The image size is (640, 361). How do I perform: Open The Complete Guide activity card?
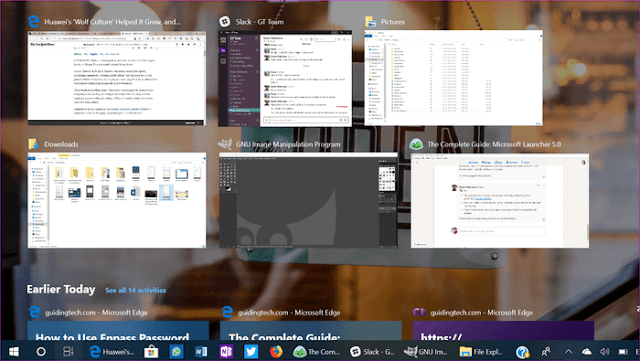click(x=311, y=330)
